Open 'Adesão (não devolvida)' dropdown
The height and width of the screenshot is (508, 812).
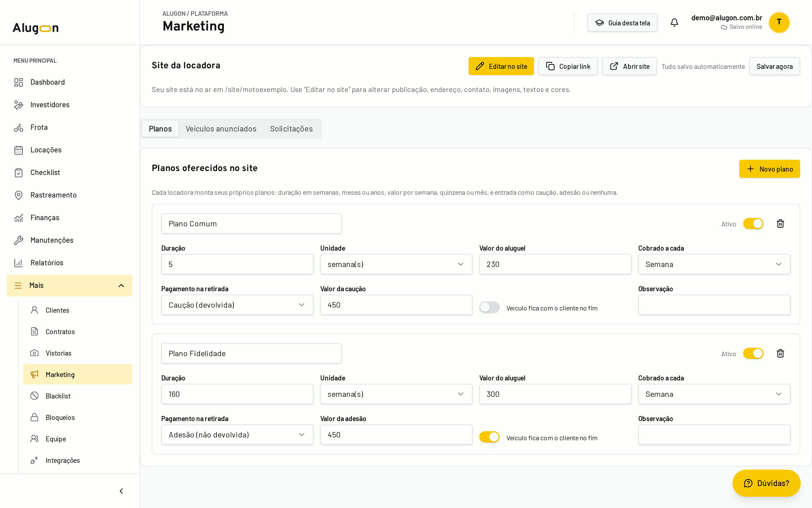click(237, 435)
